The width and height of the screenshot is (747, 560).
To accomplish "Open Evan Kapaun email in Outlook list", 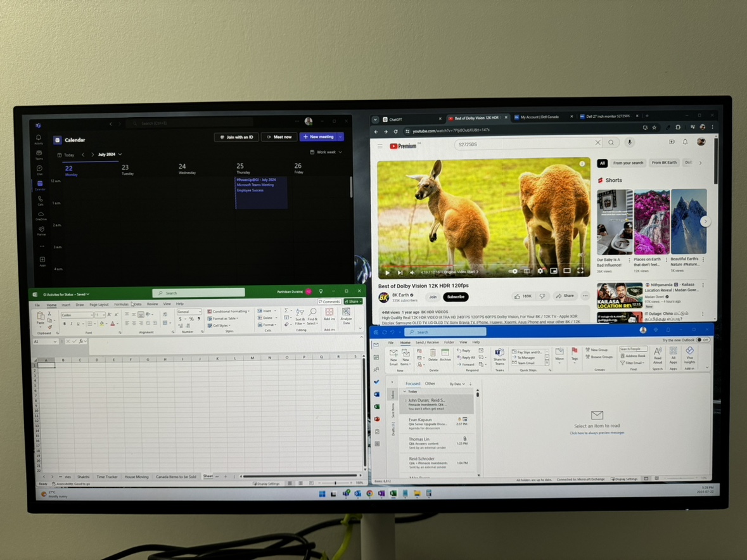I will click(x=437, y=424).
